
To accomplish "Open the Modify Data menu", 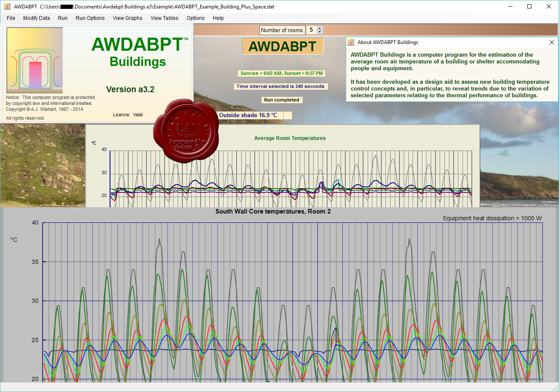I will click(36, 18).
